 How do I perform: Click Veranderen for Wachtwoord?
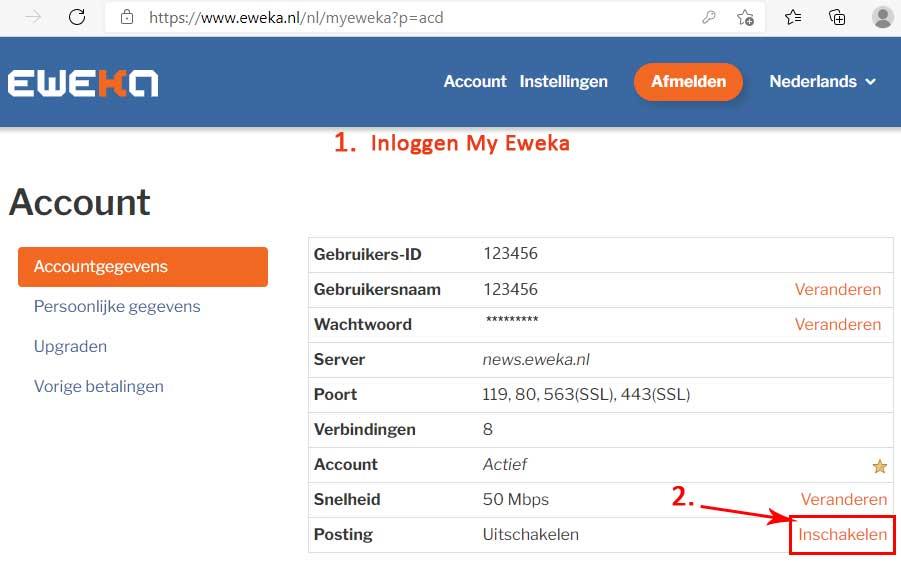point(838,324)
